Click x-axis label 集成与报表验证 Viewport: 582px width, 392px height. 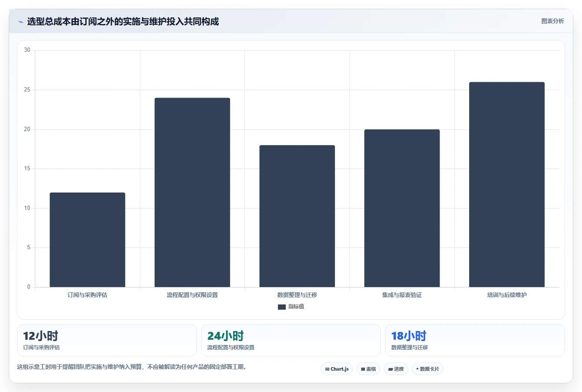pyautogui.click(x=402, y=295)
